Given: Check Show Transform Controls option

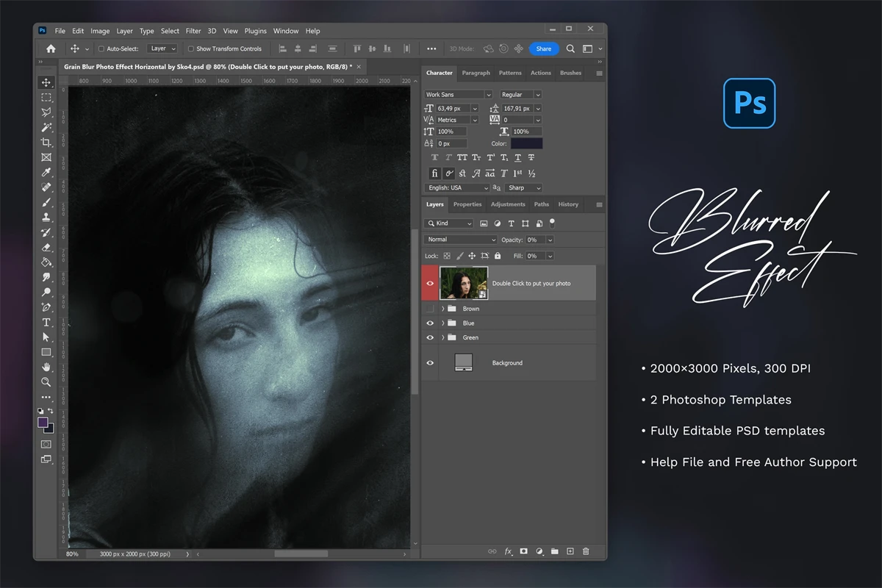Looking at the screenshot, I should 191,49.
